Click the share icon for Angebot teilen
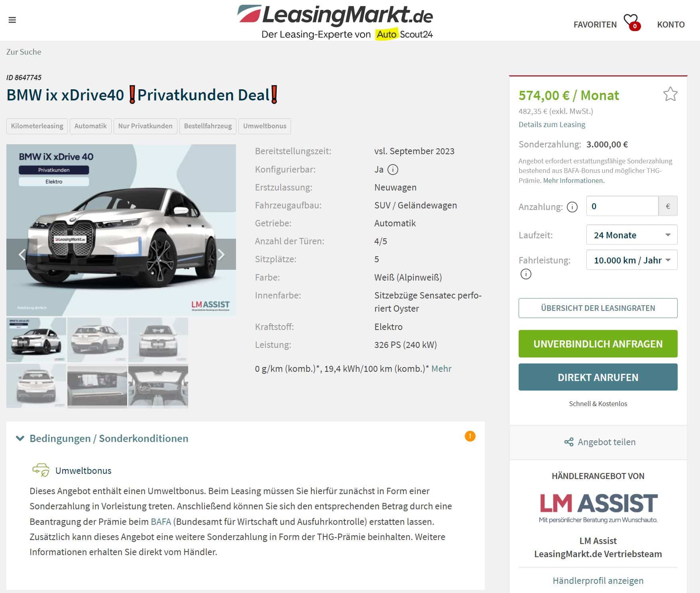700x593 pixels. point(569,442)
